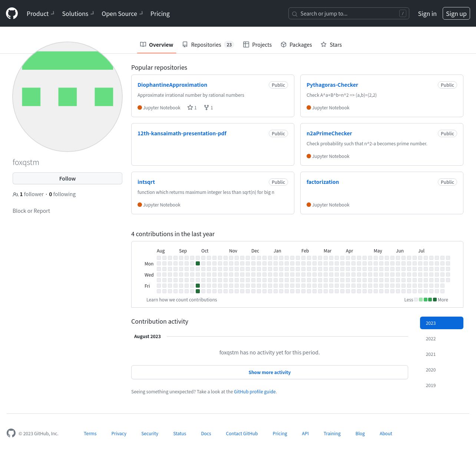The image size is (476, 456).
Task: Open the Pricing footer link
Action: (x=280, y=433)
